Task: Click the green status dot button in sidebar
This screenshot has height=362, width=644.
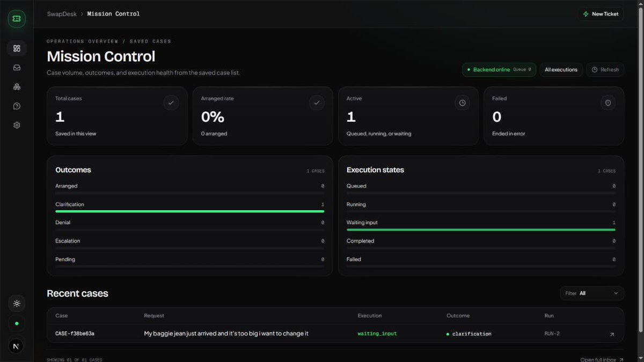Action: point(17,324)
